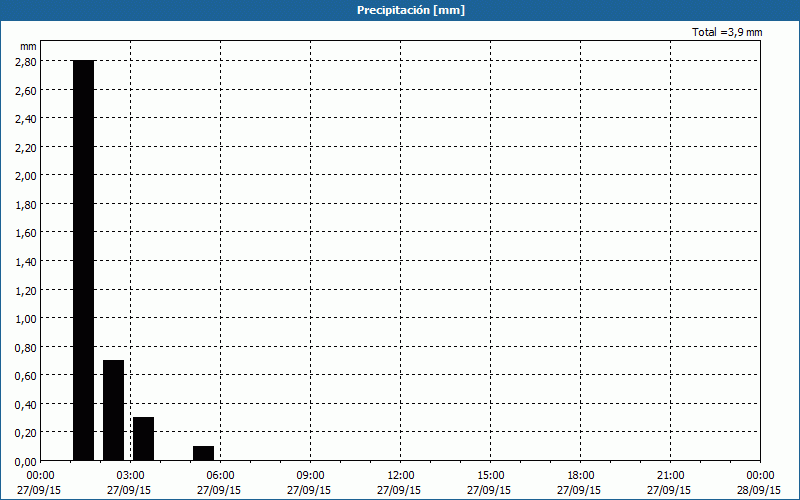Click the 2,40 y-axis value
Screen dimensions: 800x500
click(26, 118)
